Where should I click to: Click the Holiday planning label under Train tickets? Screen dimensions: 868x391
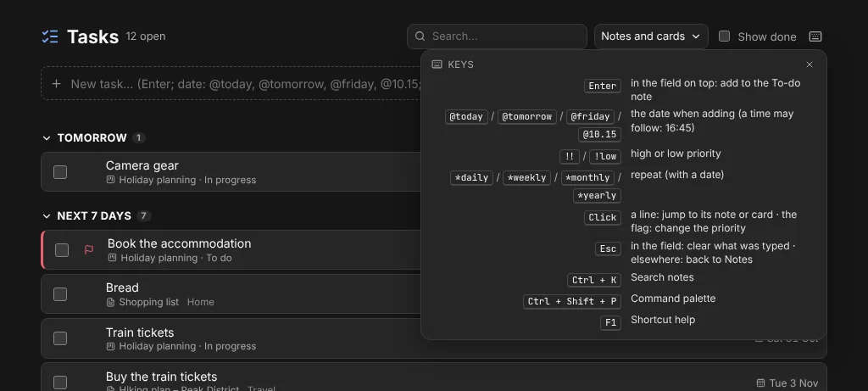157,346
